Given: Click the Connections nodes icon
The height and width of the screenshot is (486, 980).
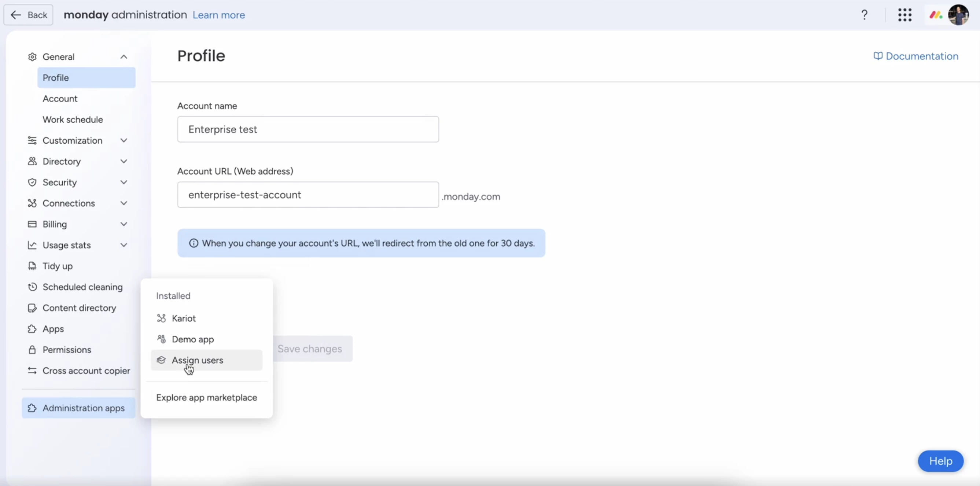Looking at the screenshot, I should (x=32, y=203).
